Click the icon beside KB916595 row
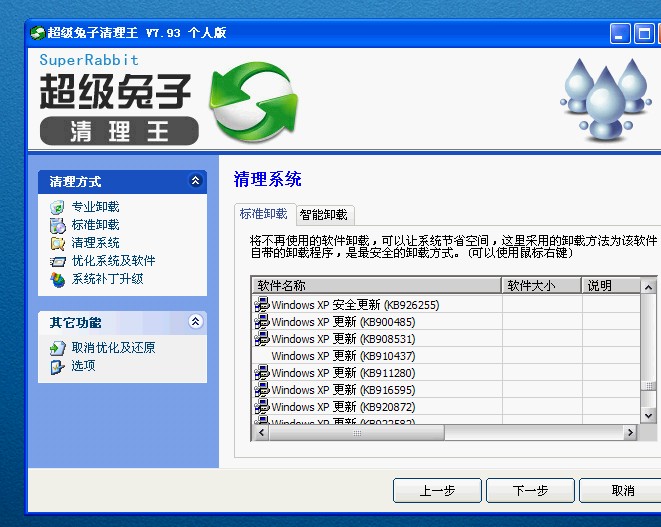Screen dimensions: 661x527 262,390
